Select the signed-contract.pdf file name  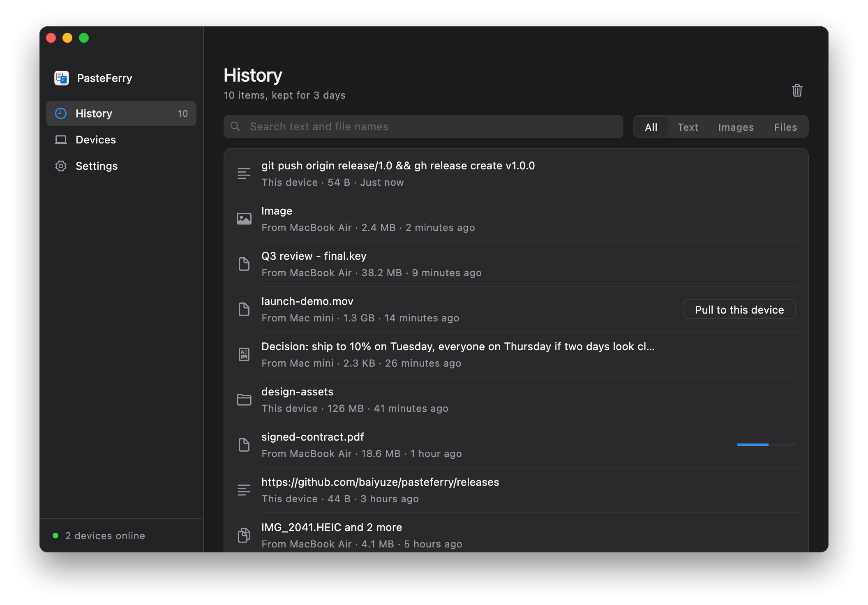tap(312, 437)
